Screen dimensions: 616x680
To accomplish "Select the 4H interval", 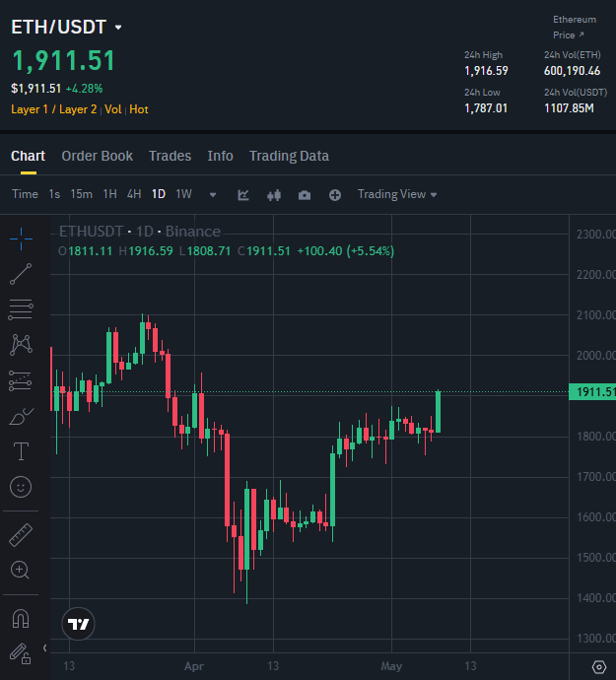I will click(134, 194).
